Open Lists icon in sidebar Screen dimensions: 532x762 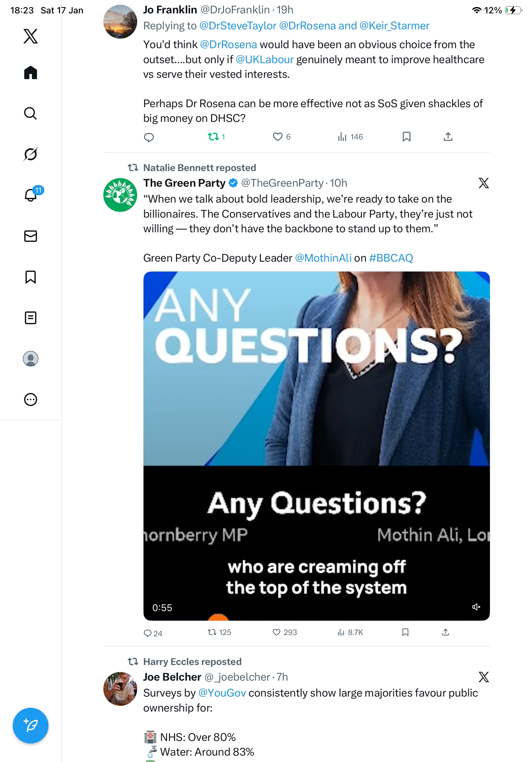pos(31,317)
